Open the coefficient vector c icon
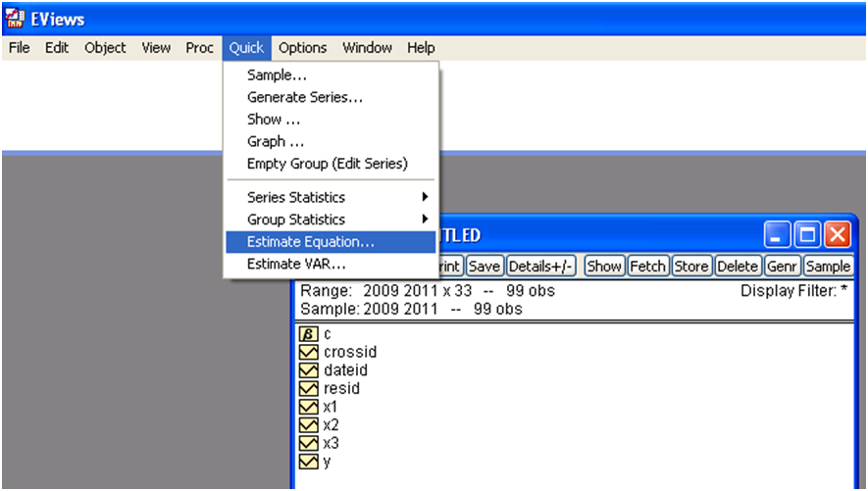 tap(308, 334)
